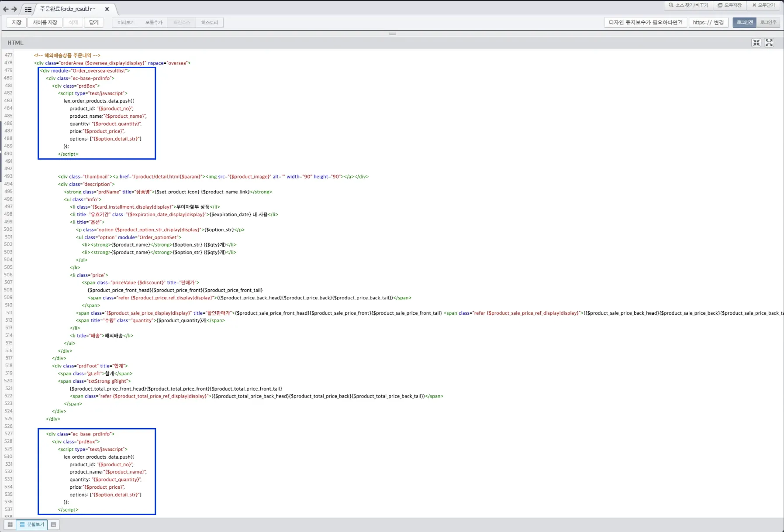Screen dimensions: 784x532
Task: Click the Order_optionSet module line
Action: tap(128, 237)
